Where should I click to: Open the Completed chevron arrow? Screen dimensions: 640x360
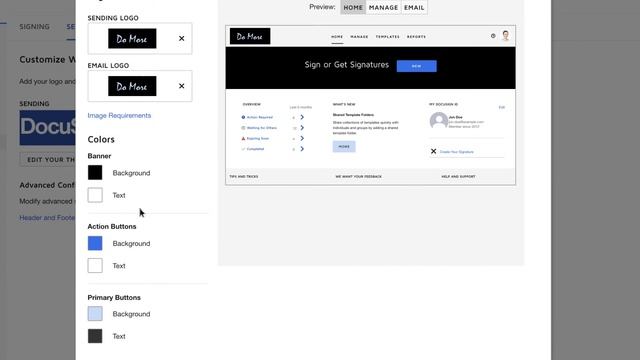302,149
